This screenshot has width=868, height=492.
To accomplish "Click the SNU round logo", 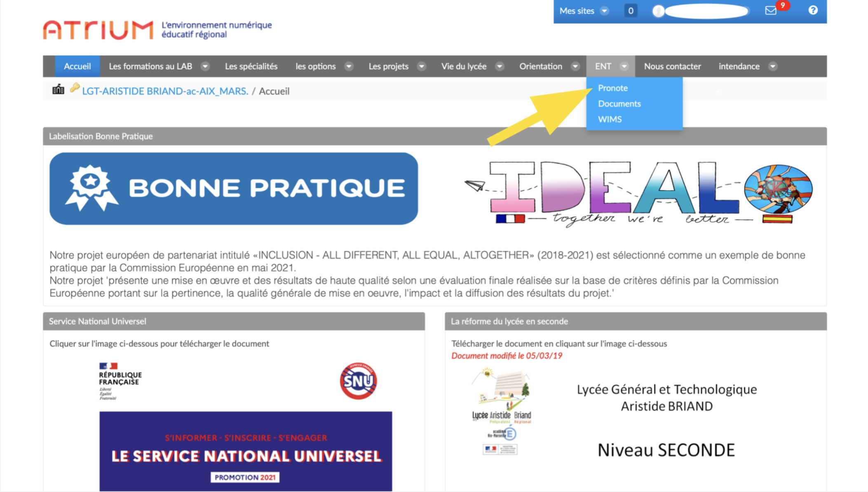I will [x=358, y=381].
